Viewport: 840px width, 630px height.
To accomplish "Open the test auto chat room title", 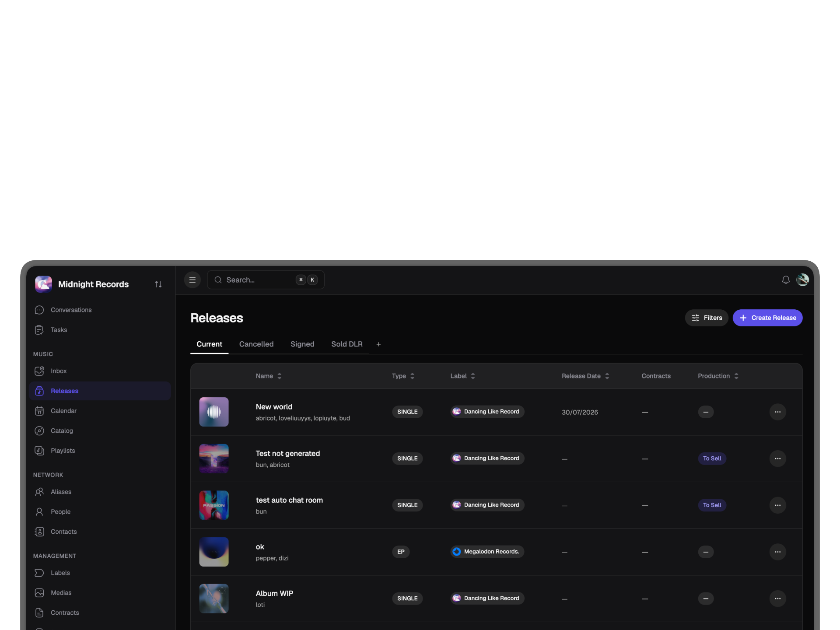I will tap(289, 500).
